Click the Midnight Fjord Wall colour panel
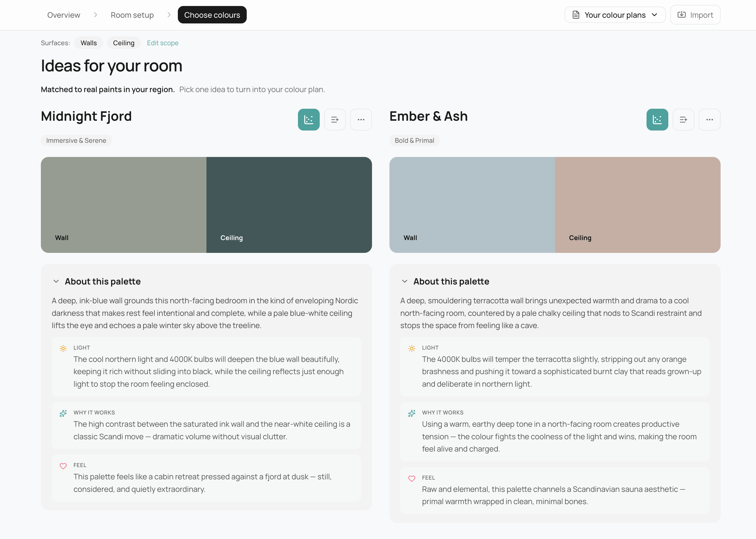 (123, 205)
